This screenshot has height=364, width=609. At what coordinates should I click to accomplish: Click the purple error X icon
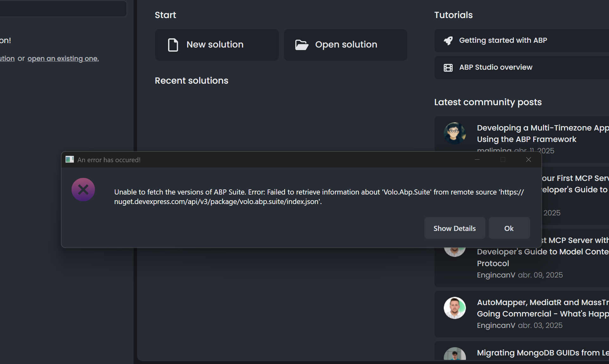tap(83, 190)
